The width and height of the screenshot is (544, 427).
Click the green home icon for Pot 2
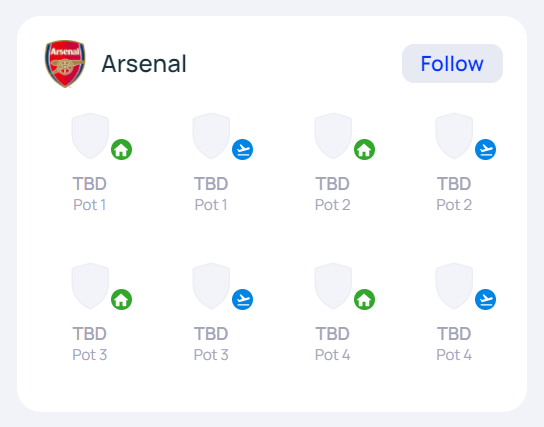coord(364,150)
